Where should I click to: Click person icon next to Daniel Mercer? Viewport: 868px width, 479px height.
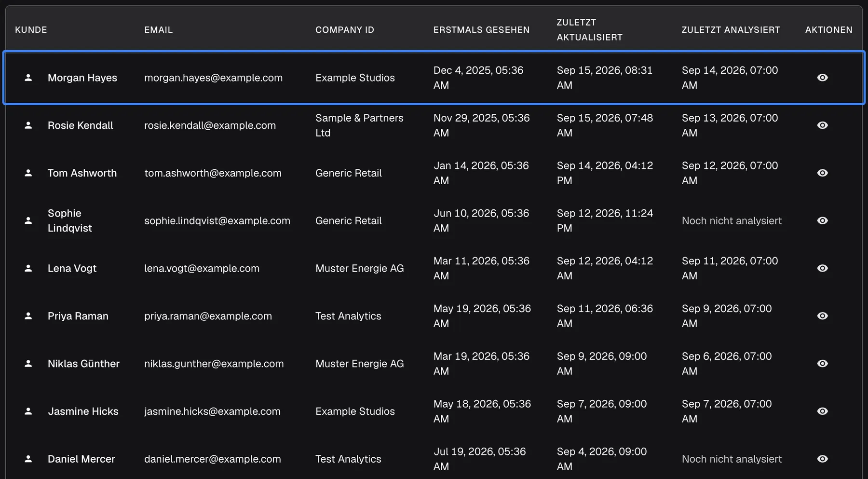coord(28,459)
